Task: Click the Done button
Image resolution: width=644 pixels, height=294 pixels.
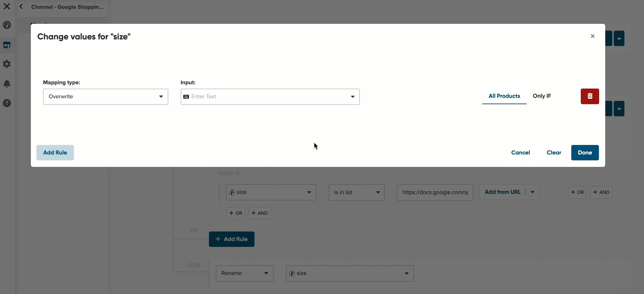Action: [x=585, y=153]
